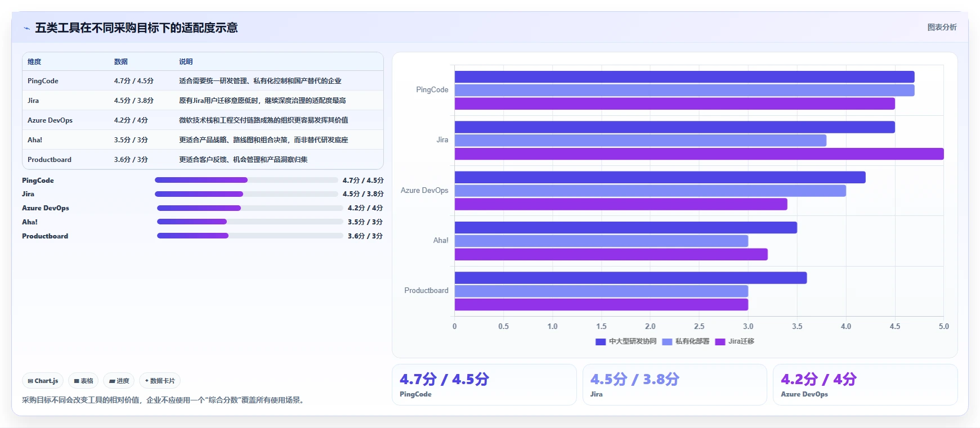Click the description starting 更适合客户反馈

click(x=243, y=159)
